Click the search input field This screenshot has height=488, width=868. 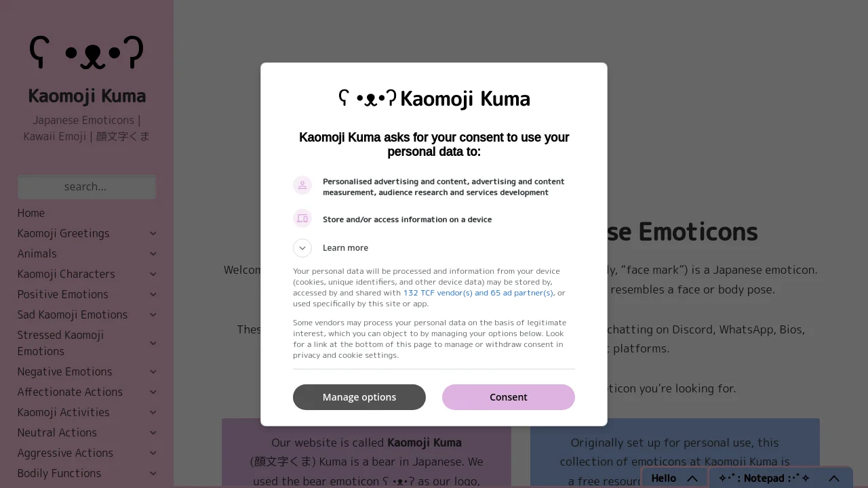click(87, 187)
